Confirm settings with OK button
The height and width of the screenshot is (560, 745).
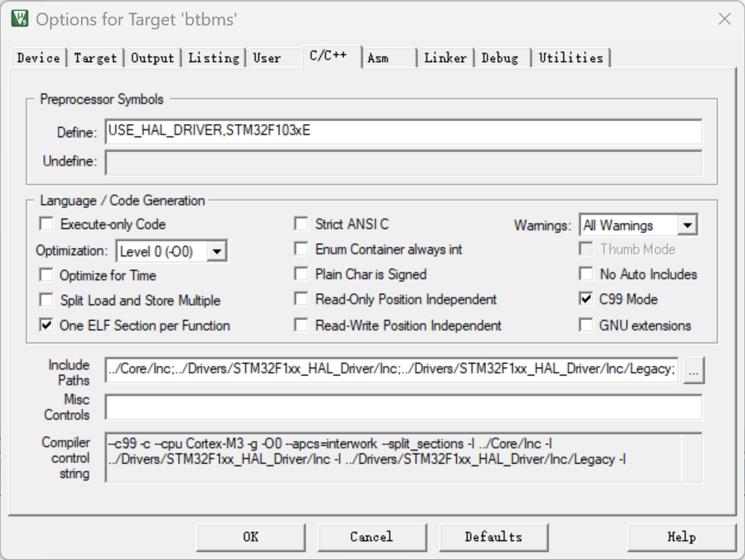[251, 537]
